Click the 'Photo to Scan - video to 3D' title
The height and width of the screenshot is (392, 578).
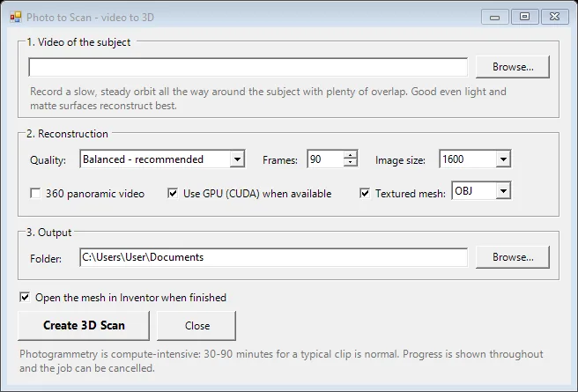point(90,18)
